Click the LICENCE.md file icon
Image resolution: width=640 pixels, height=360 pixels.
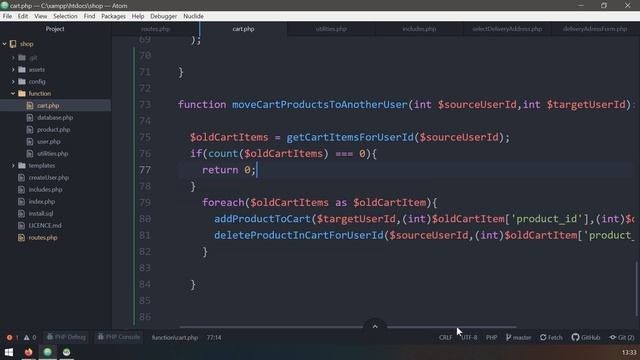[x=21, y=225]
